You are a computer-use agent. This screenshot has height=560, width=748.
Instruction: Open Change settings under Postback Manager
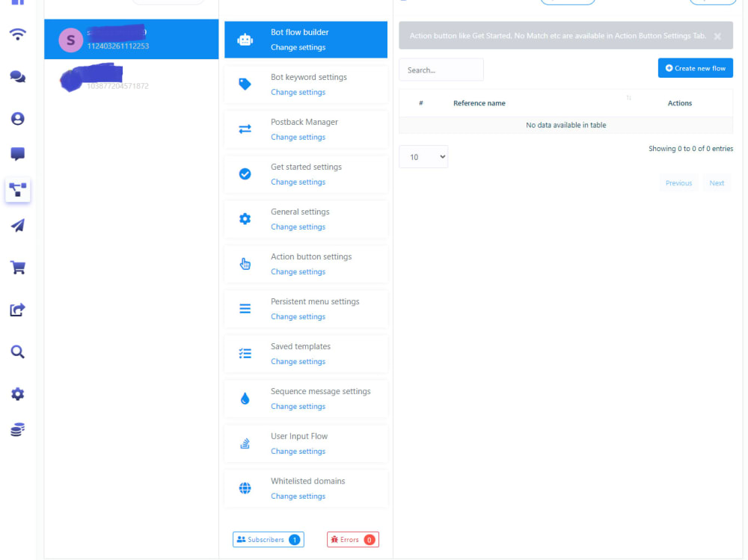[298, 137]
